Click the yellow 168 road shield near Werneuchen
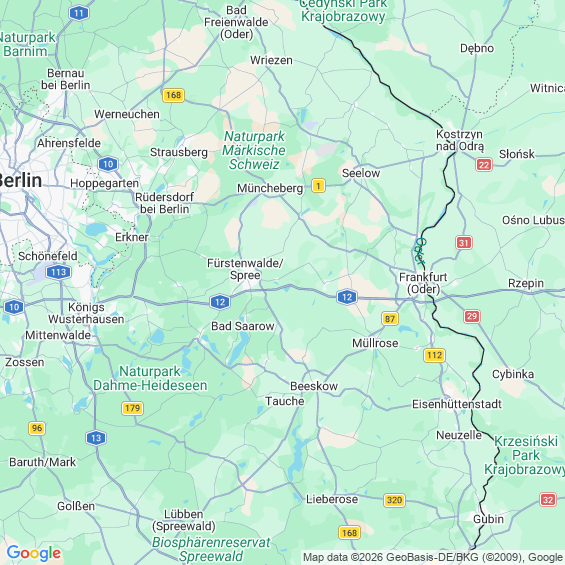Image resolution: width=565 pixels, height=565 pixels. coord(173,95)
